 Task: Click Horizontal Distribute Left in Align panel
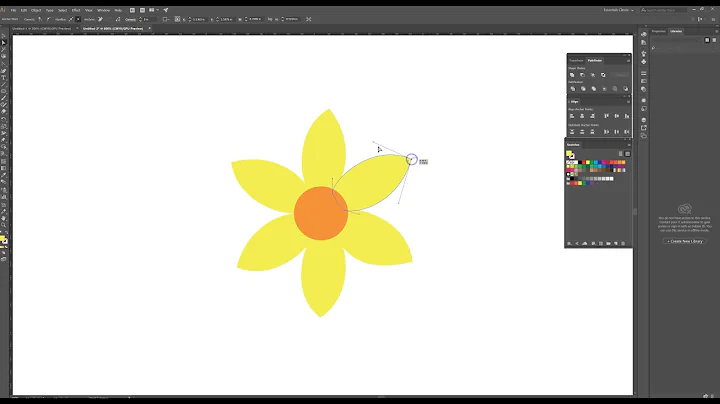[x=607, y=132]
